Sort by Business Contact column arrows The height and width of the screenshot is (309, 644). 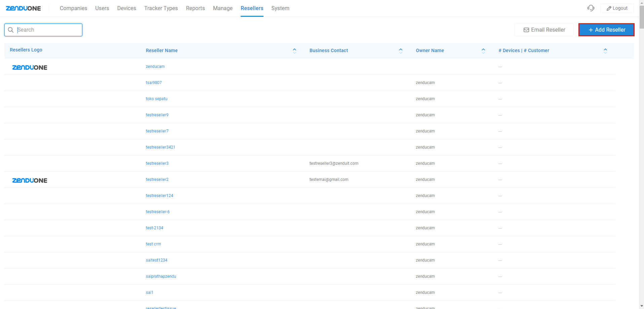pyautogui.click(x=401, y=51)
